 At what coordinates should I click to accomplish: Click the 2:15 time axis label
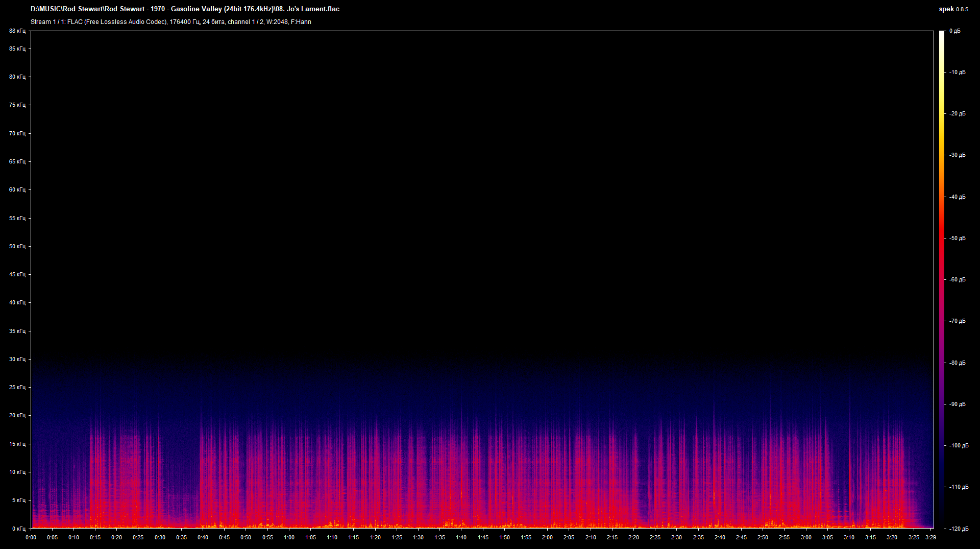[x=612, y=537]
